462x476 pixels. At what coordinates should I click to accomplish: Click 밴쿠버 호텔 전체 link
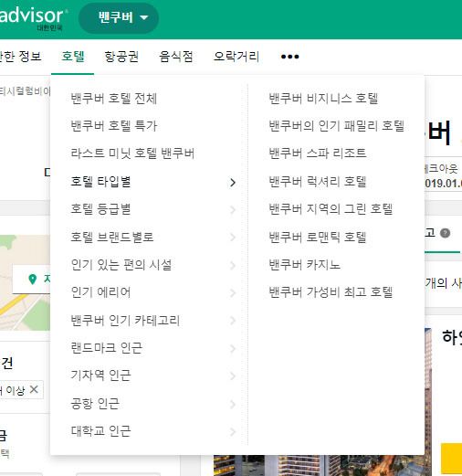pyautogui.click(x=114, y=99)
